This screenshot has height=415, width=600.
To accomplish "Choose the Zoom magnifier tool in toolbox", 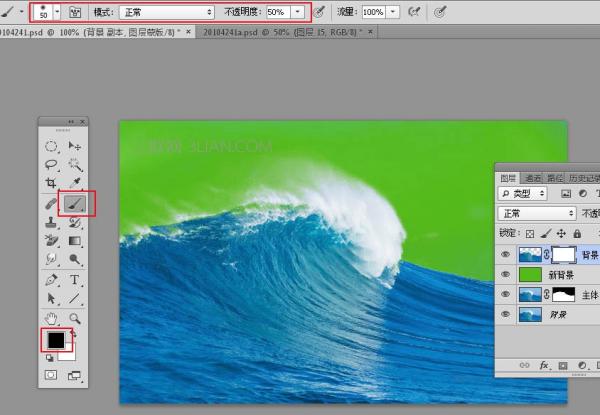I will pos(75,318).
